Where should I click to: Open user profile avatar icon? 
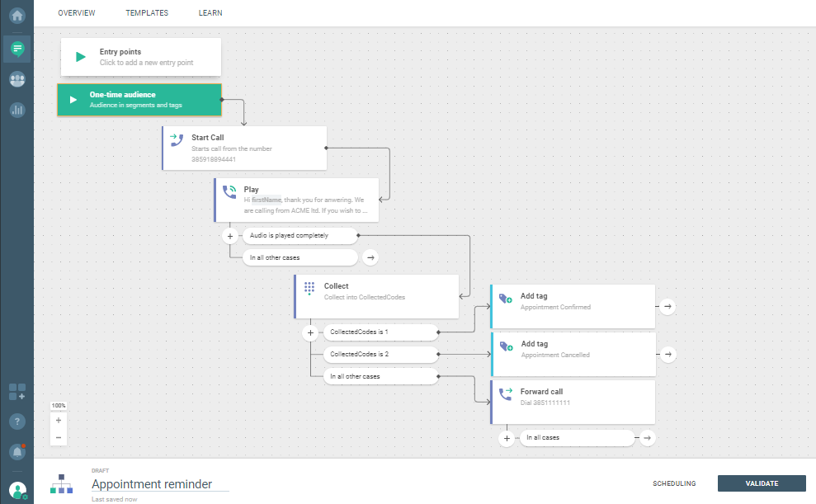pyautogui.click(x=17, y=490)
